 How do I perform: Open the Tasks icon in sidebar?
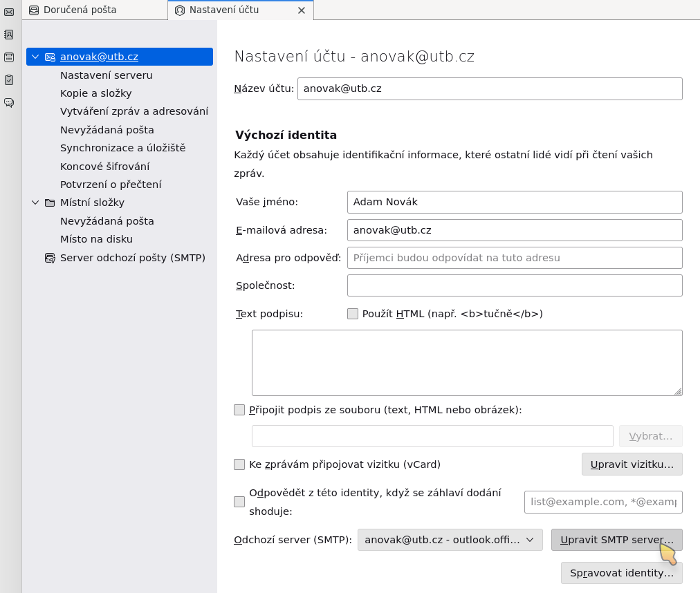pyautogui.click(x=9, y=80)
